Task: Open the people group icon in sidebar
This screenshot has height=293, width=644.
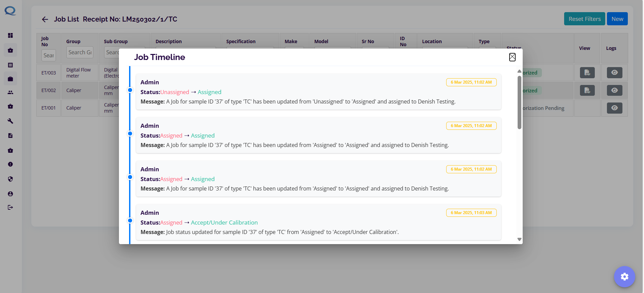Action: pos(10,92)
